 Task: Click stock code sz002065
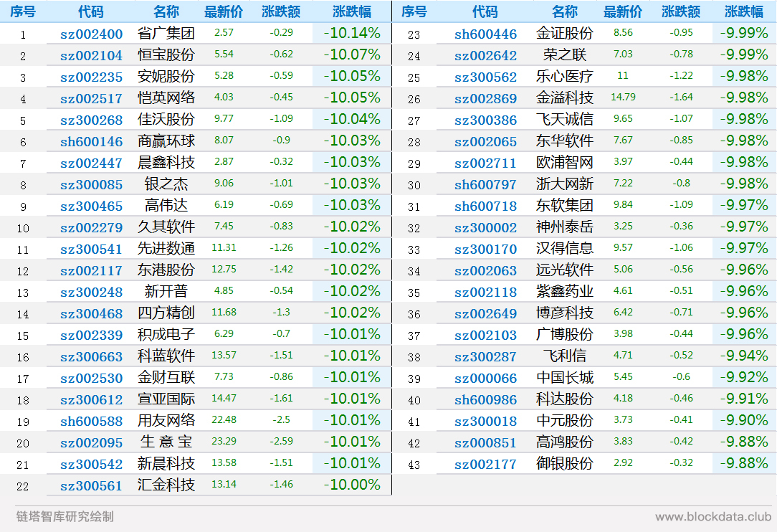click(486, 141)
